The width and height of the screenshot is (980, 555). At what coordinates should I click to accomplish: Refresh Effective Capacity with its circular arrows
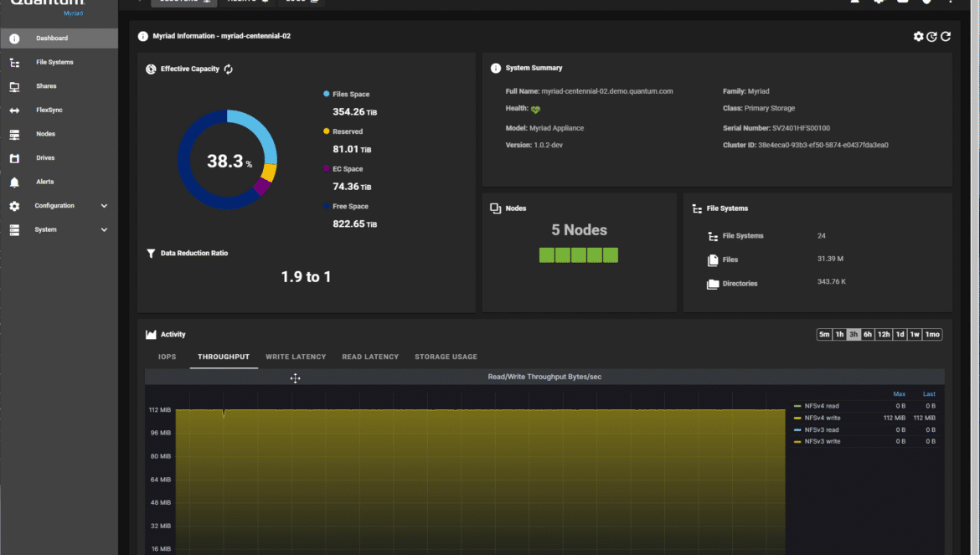[228, 69]
